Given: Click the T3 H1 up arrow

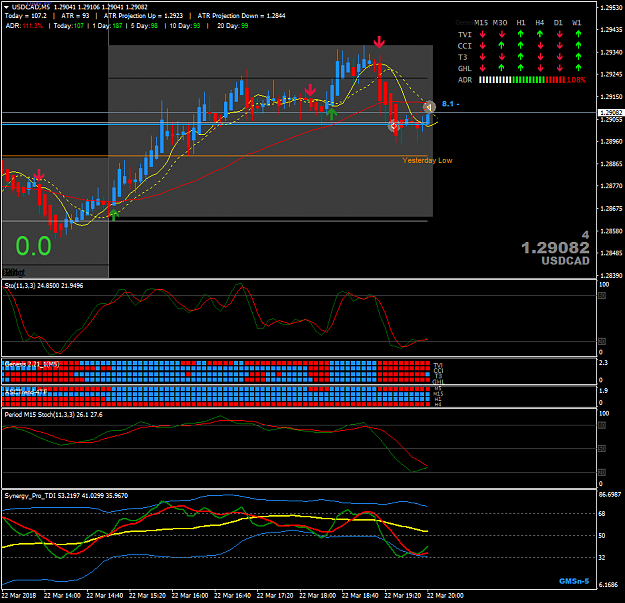Looking at the screenshot, I should [521, 57].
